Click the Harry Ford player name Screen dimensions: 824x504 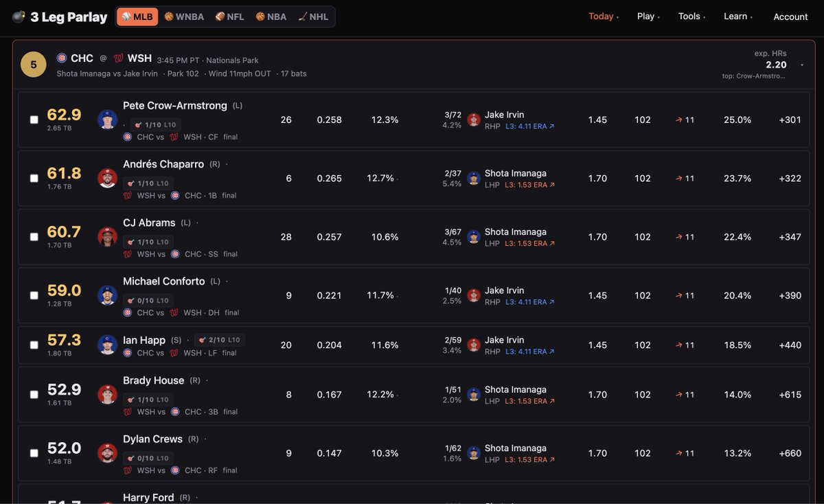[148, 497]
